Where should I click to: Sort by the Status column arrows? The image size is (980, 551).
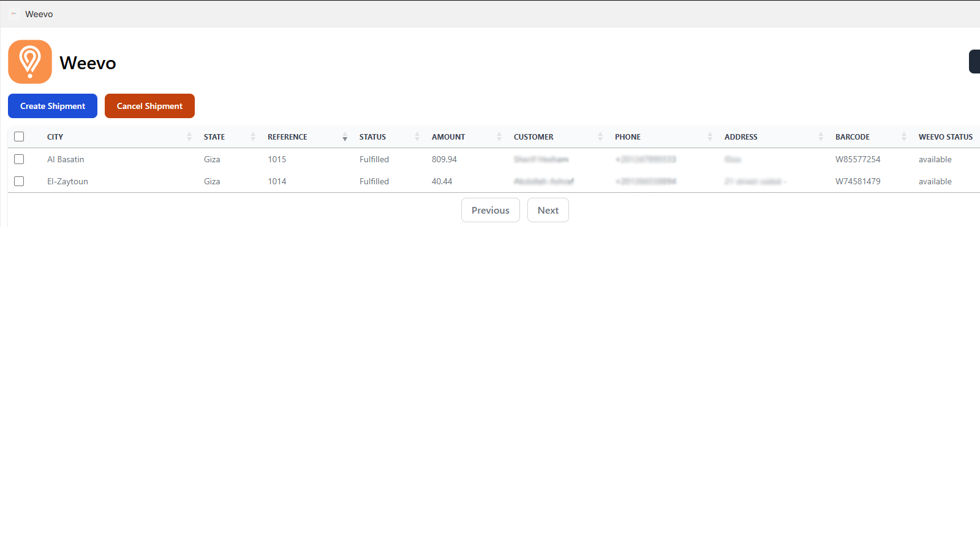[417, 137]
